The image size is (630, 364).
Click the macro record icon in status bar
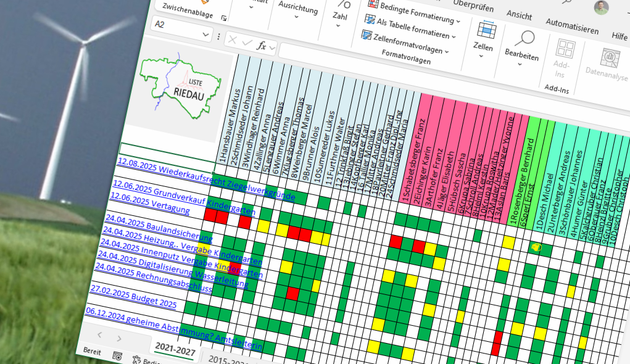point(117,355)
